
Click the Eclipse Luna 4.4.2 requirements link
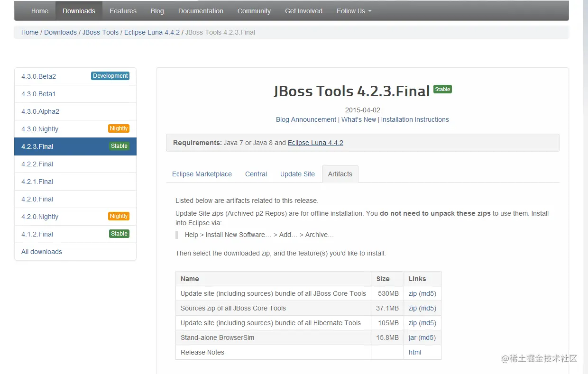tap(315, 143)
